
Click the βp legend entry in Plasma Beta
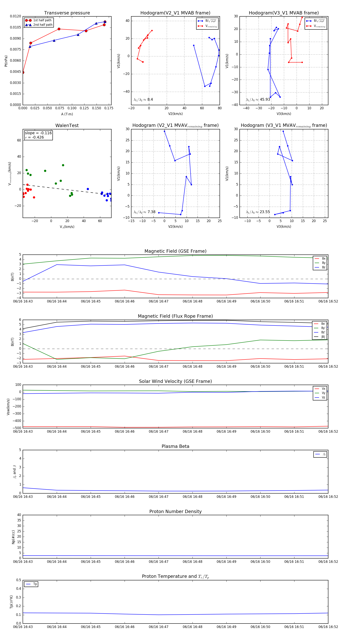[x=320, y=454]
